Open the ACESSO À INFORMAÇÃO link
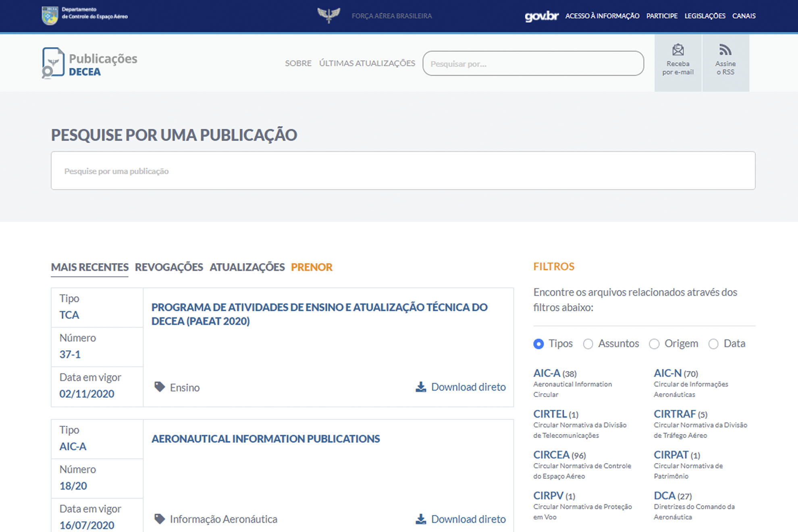 coord(602,16)
